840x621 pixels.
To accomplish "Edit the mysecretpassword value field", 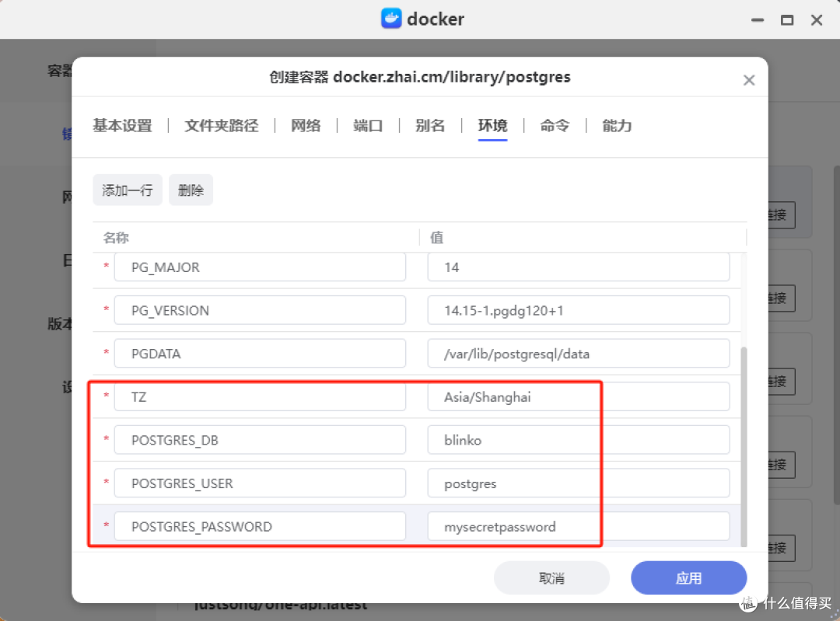I will coord(579,527).
